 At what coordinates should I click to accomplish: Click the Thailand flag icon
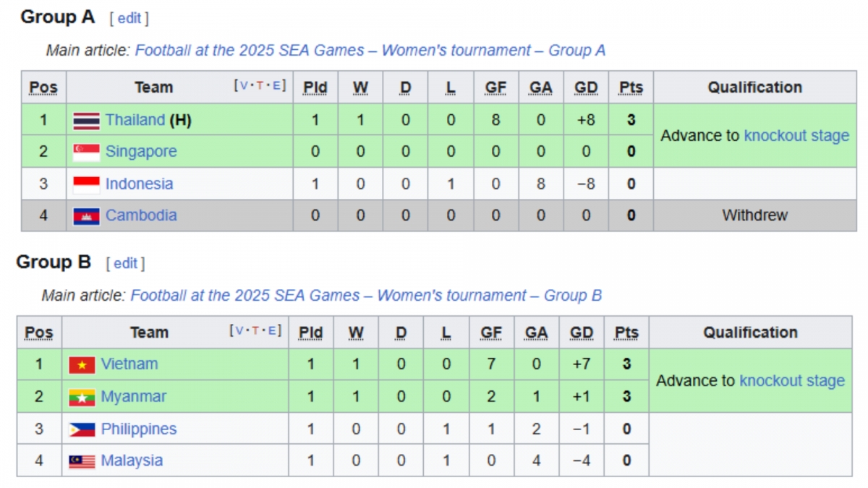(86, 121)
